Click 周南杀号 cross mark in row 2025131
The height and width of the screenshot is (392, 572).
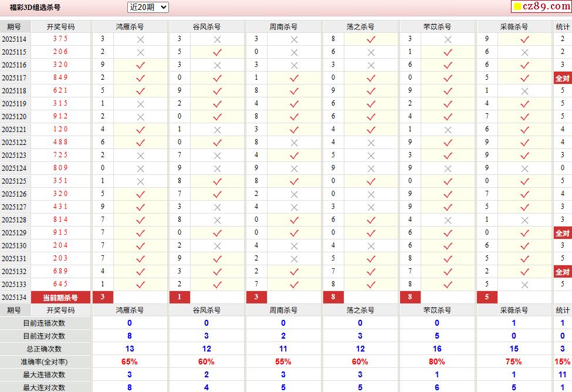click(294, 259)
